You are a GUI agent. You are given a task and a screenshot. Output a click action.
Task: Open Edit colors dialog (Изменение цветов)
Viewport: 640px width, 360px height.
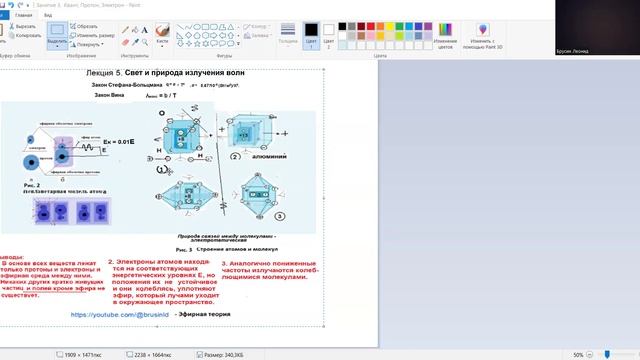tap(445, 36)
